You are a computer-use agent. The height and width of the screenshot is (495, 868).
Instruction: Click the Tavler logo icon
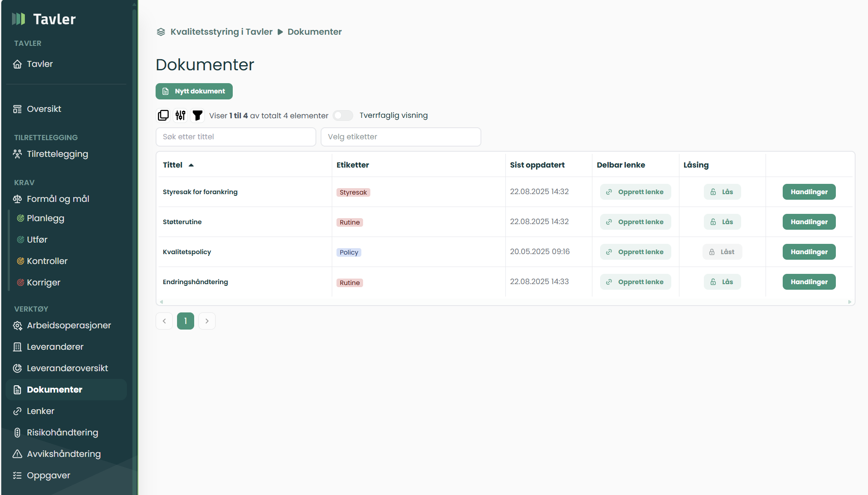[x=18, y=19]
